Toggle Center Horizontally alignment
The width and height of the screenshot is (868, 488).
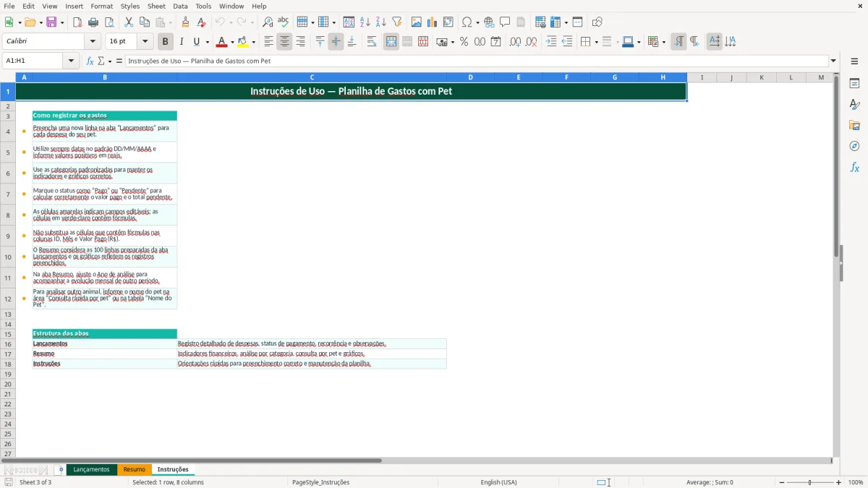(284, 42)
